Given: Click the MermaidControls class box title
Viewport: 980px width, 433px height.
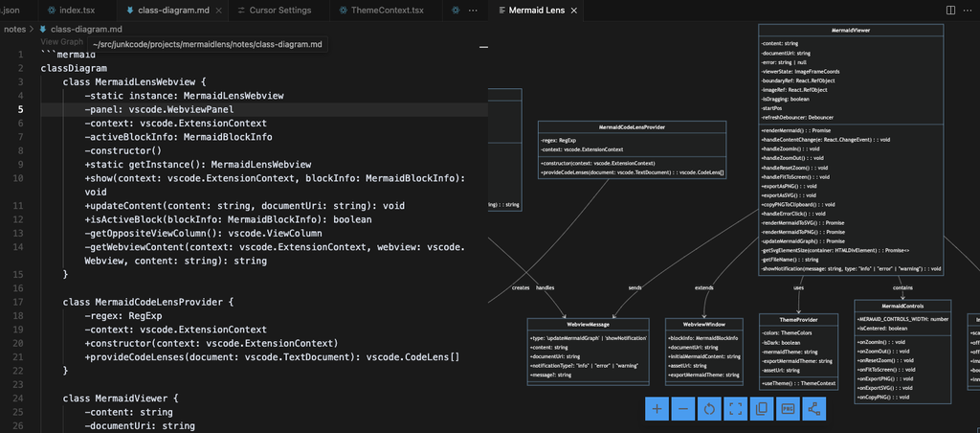Looking at the screenshot, I should click(902, 306).
